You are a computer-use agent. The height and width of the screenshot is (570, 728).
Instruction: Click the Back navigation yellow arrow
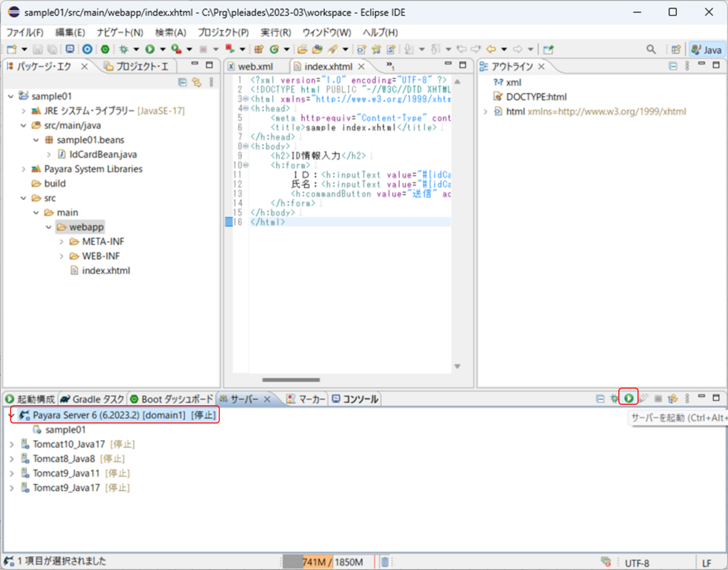(x=491, y=49)
